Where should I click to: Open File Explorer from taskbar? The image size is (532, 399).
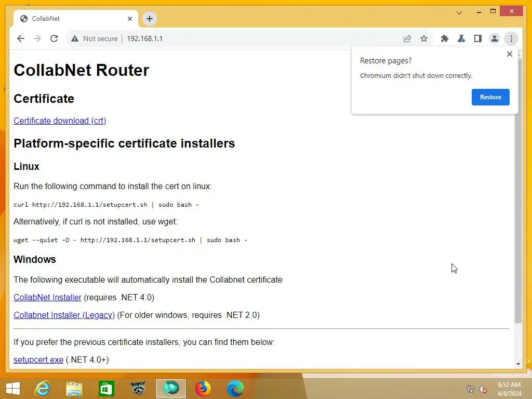pyautogui.click(x=74, y=389)
